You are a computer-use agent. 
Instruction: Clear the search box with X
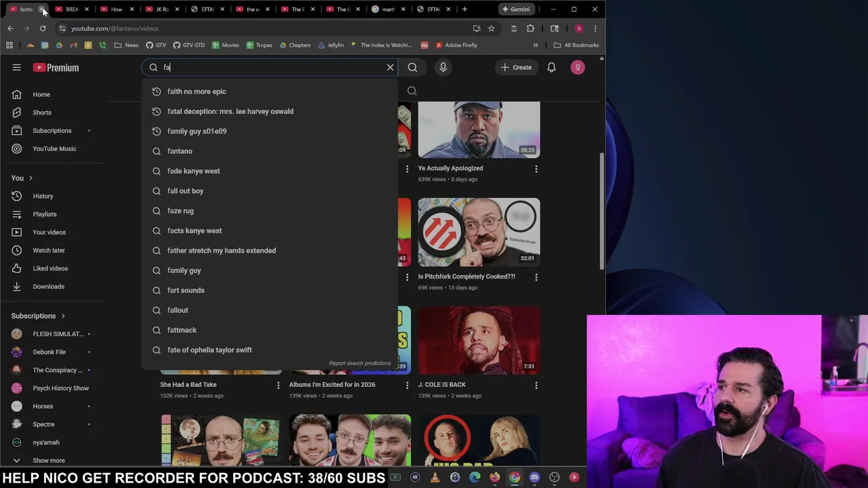click(x=390, y=67)
